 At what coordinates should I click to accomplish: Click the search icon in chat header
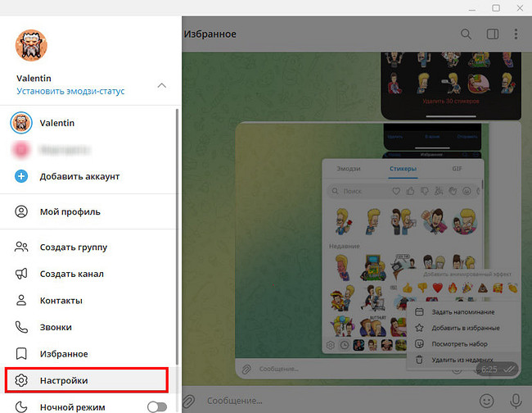466,34
